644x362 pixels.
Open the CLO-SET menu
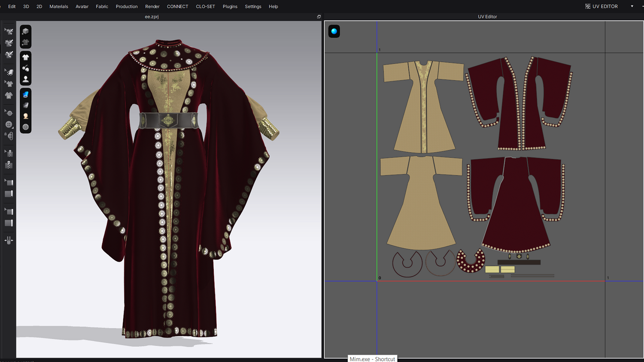(206, 6)
